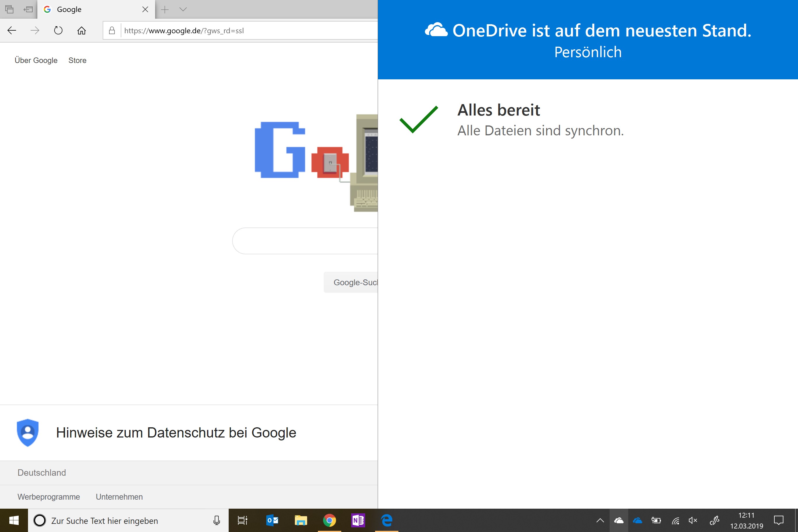
Task: Click the Persönlich account label
Action: click(588, 52)
